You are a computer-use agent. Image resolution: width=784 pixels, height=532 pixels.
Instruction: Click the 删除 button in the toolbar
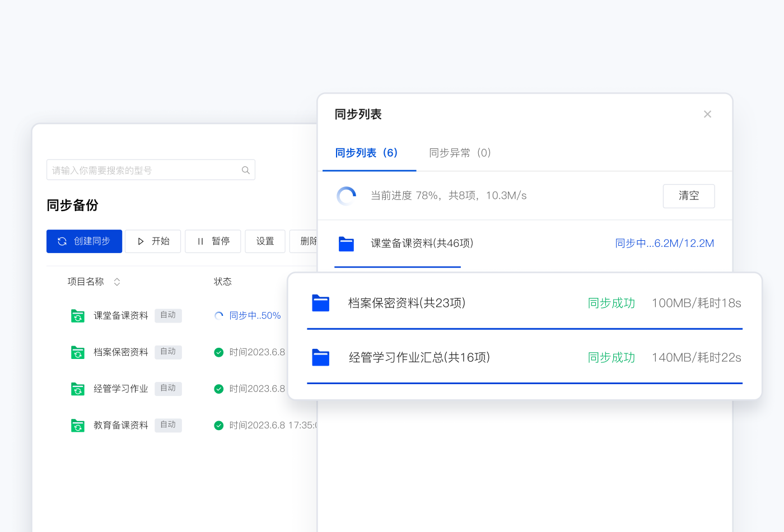click(x=307, y=241)
